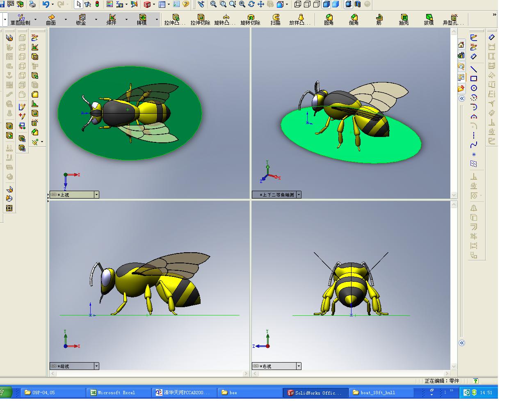
Task: Click the 钣金 (Sheet Metal) command tab
Action: [x=81, y=20]
